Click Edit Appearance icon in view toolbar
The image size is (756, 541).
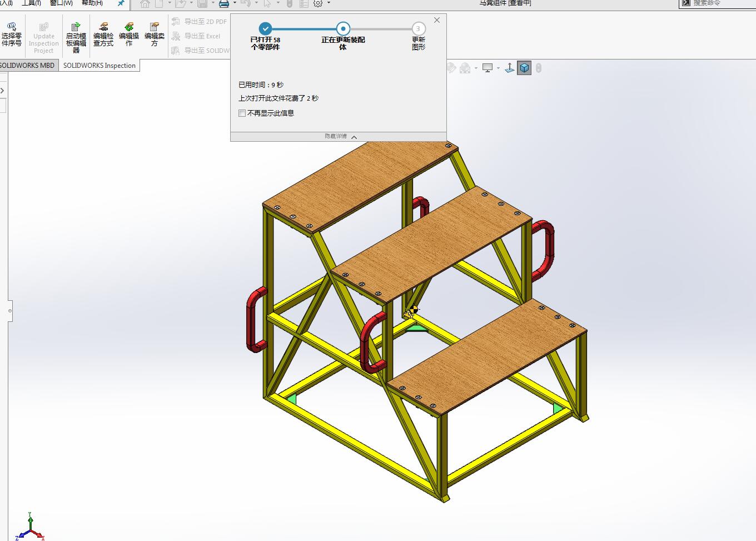451,68
